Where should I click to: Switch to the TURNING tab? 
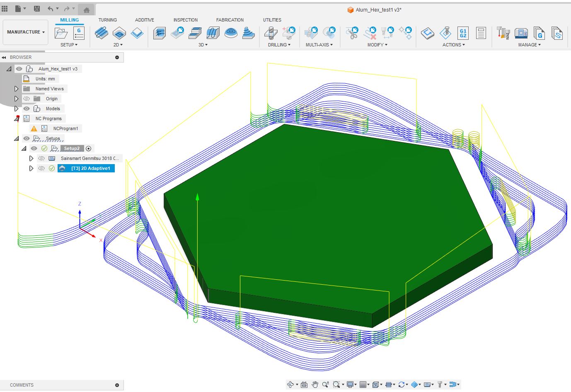click(x=107, y=19)
